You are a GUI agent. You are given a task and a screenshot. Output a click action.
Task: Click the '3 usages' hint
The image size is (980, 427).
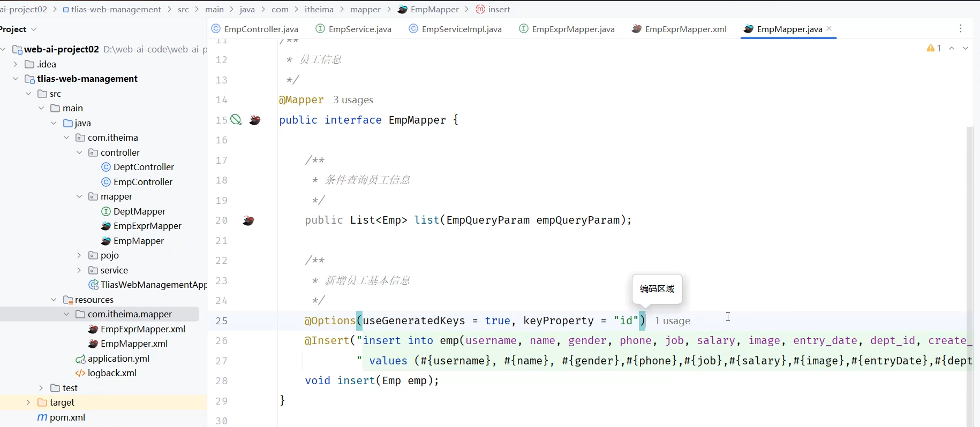[x=353, y=100]
